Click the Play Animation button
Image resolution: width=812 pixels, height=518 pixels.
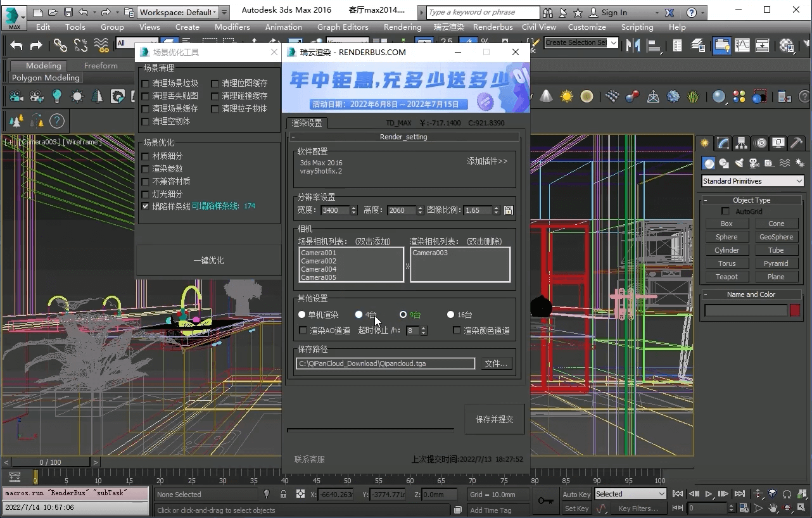709,494
